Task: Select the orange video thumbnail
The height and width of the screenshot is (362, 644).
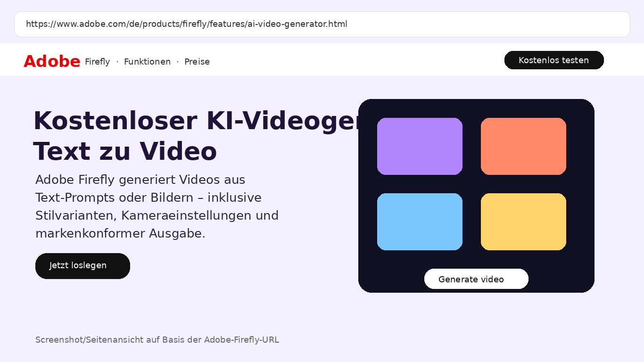Action: tap(523, 146)
